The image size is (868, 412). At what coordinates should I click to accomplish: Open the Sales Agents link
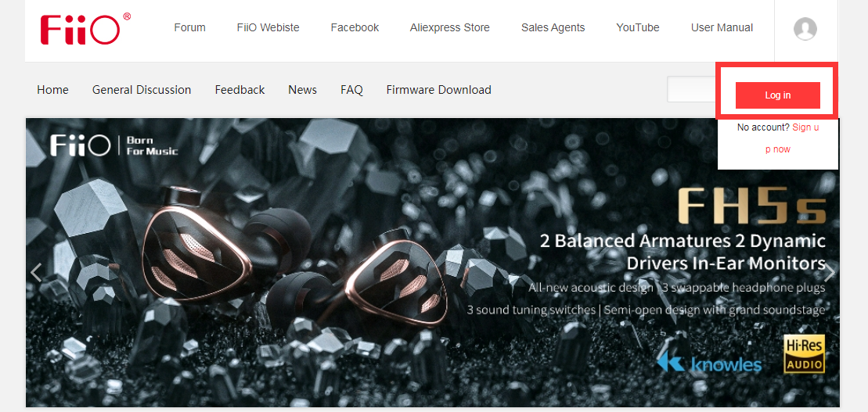pyautogui.click(x=553, y=27)
